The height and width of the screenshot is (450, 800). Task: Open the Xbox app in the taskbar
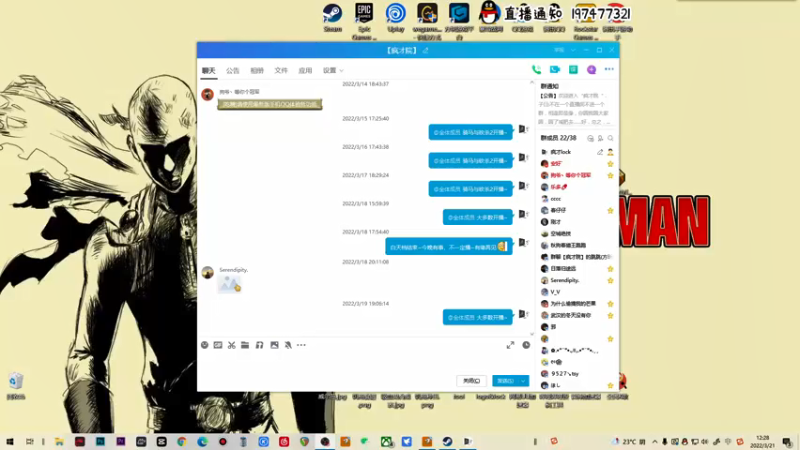click(x=386, y=442)
